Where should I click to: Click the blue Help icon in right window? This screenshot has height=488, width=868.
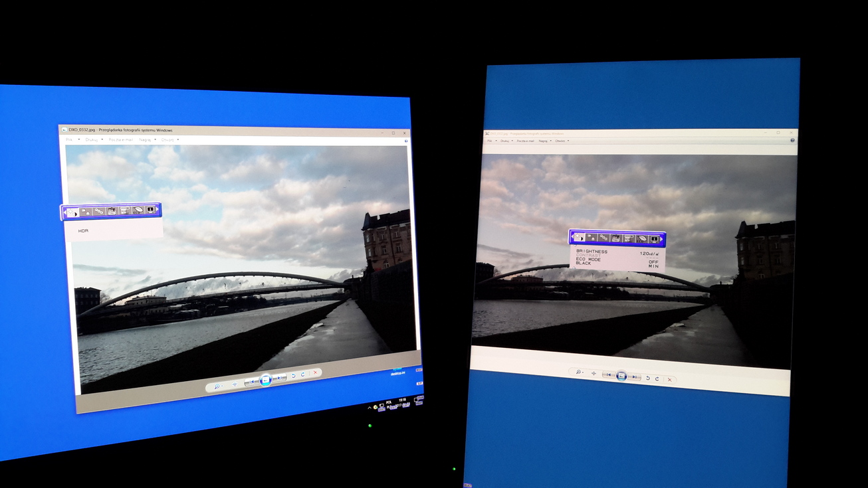pyautogui.click(x=792, y=140)
